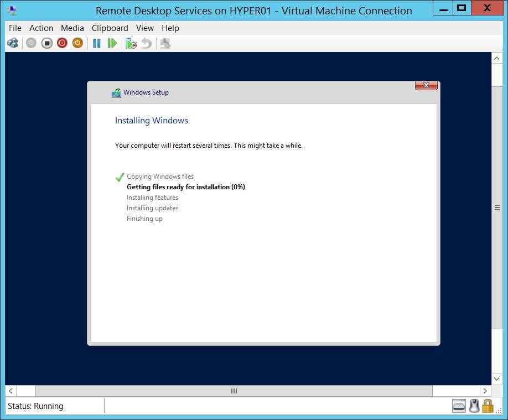Click the green Copying Windows files checkmark
This screenshot has height=420, width=508.
coord(120,177)
